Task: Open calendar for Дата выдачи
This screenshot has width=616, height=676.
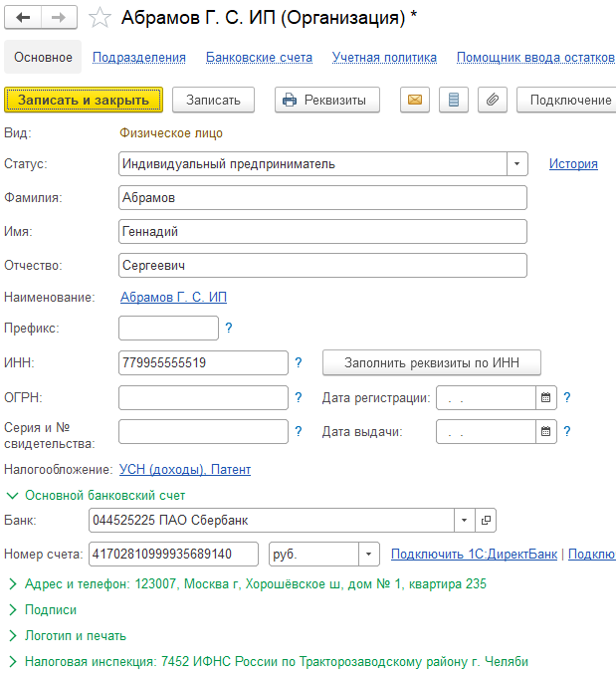Action: pyautogui.click(x=546, y=431)
